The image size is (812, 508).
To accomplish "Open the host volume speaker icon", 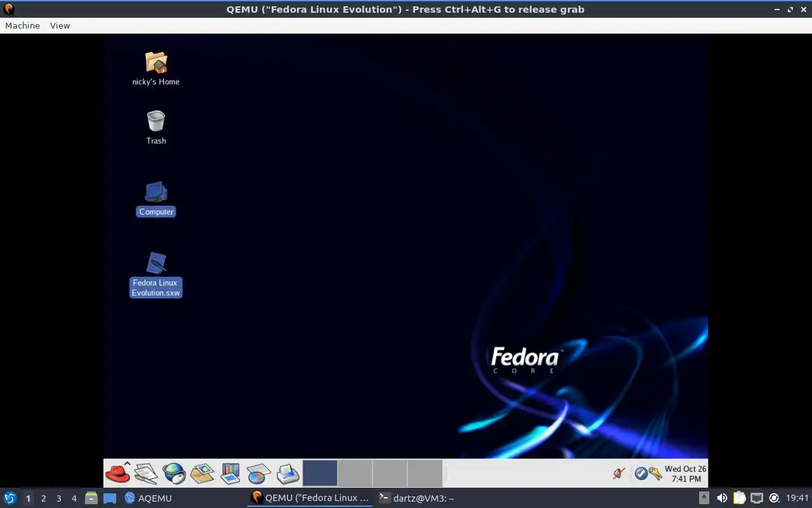I will [x=722, y=498].
